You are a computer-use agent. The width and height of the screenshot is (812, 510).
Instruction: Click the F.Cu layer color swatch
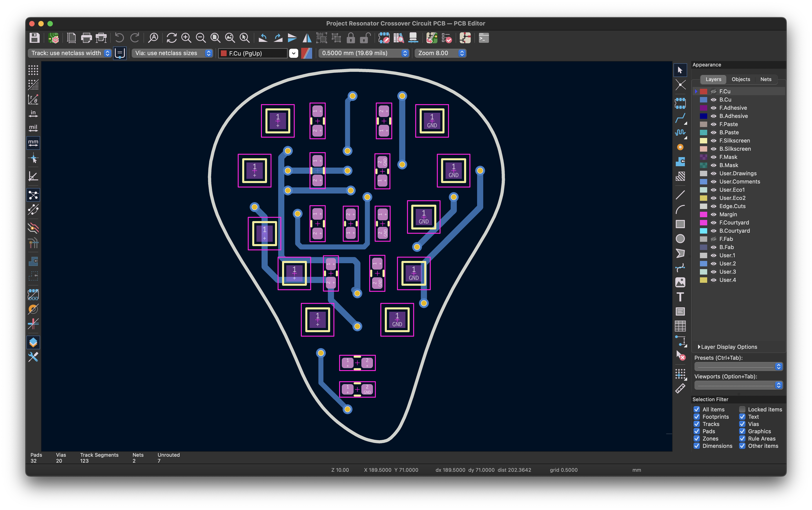703,91
